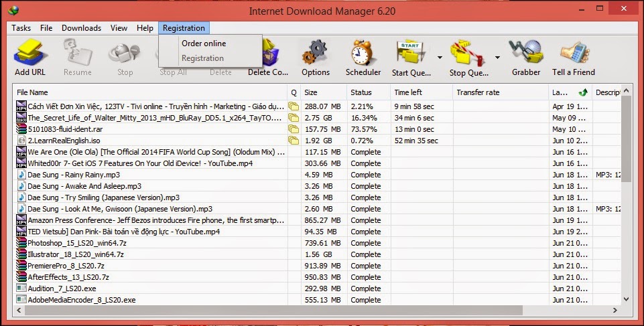Select Dae Sung - Try Smiling row
This screenshot has width=644, height=326.
(x=317, y=197)
